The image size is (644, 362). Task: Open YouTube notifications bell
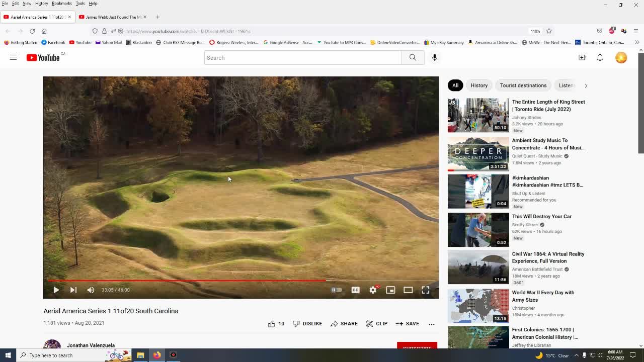600,57
